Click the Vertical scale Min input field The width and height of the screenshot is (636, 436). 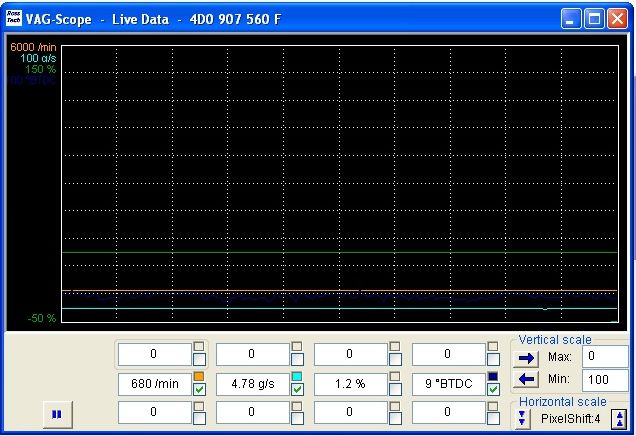pyautogui.click(x=604, y=379)
